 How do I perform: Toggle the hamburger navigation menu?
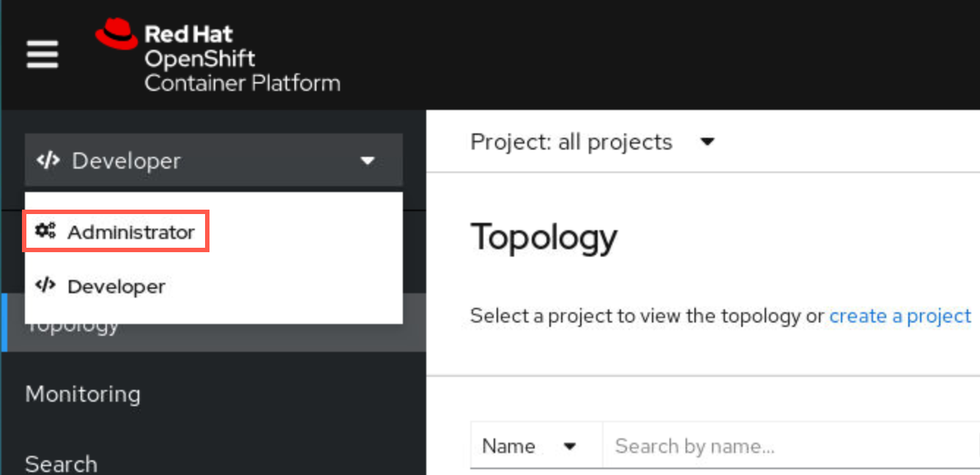pos(42,54)
